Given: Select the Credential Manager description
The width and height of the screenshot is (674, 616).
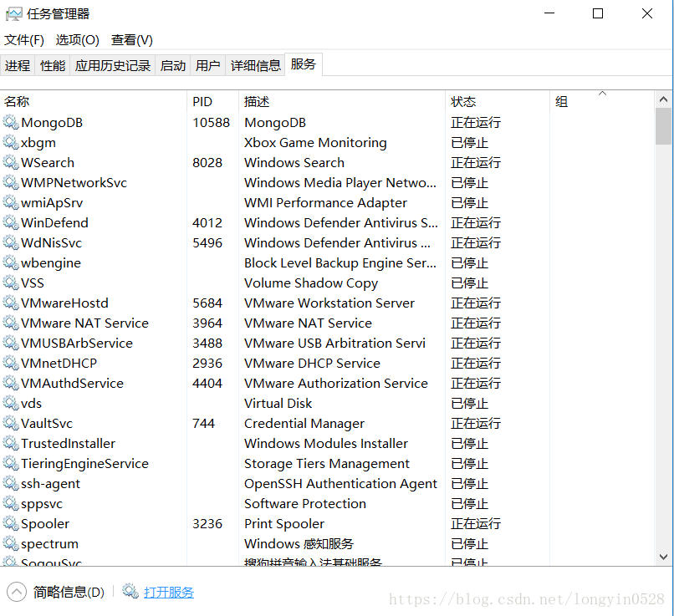Looking at the screenshot, I should click(304, 424).
